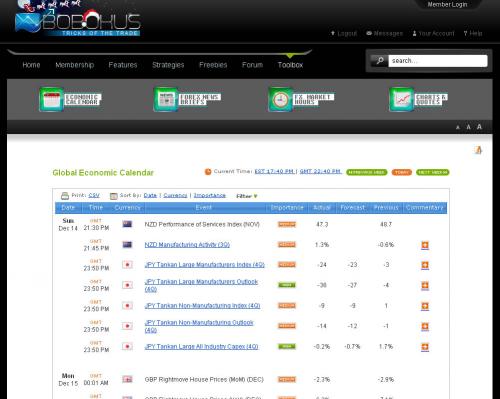Open the Features menu
Screen dimensions: 500x399
123,65
